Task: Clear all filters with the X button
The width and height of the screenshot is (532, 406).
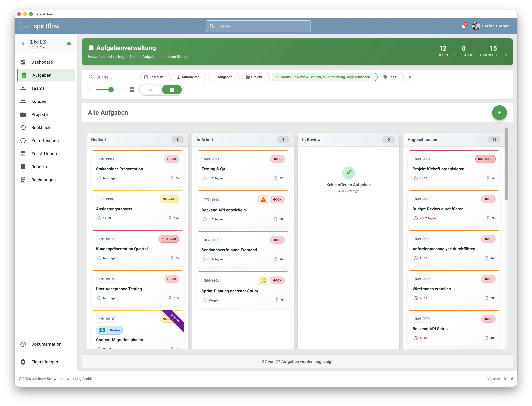Action: (410, 77)
